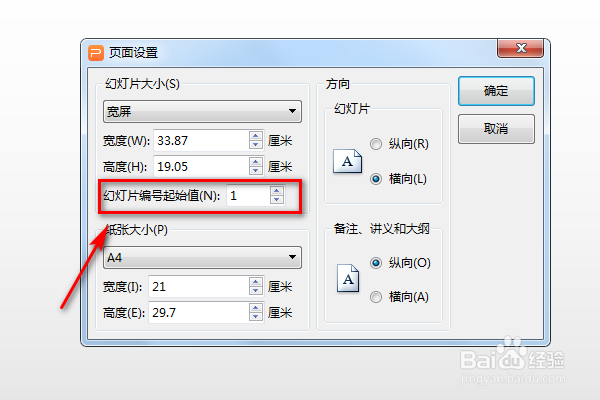Click the slide orientation page icon

click(347, 161)
